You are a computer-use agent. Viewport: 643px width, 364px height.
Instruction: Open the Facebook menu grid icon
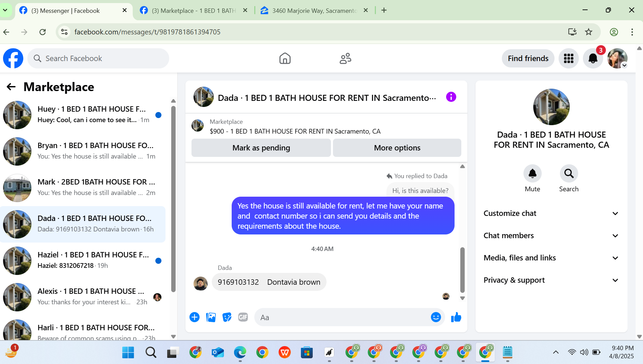pyautogui.click(x=569, y=59)
